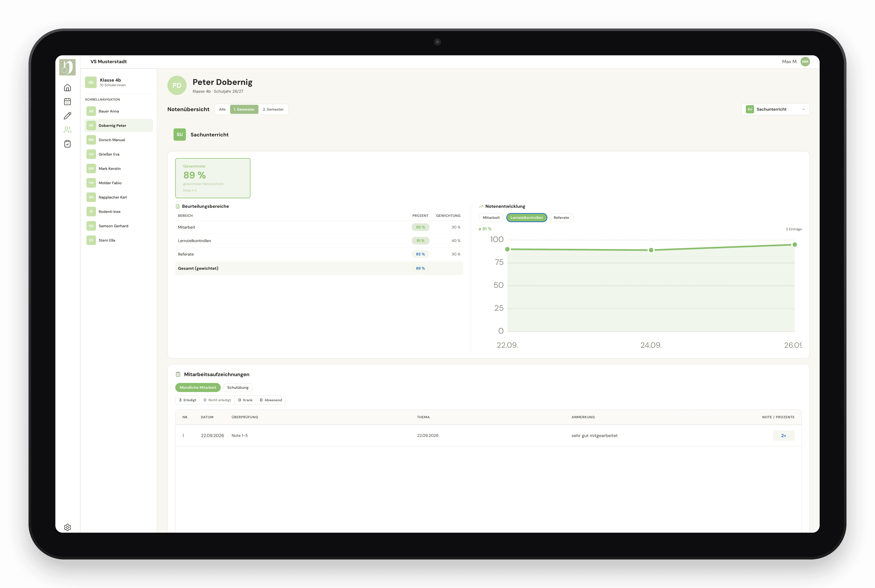The width and height of the screenshot is (875, 588).
Task: Open student Napplacher Karl
Action: tap(119, 197)
